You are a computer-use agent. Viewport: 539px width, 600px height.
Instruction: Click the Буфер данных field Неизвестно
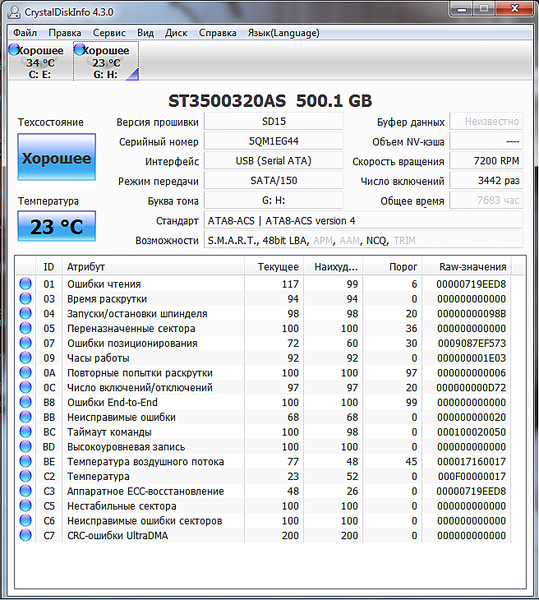(x=486, y=122)
